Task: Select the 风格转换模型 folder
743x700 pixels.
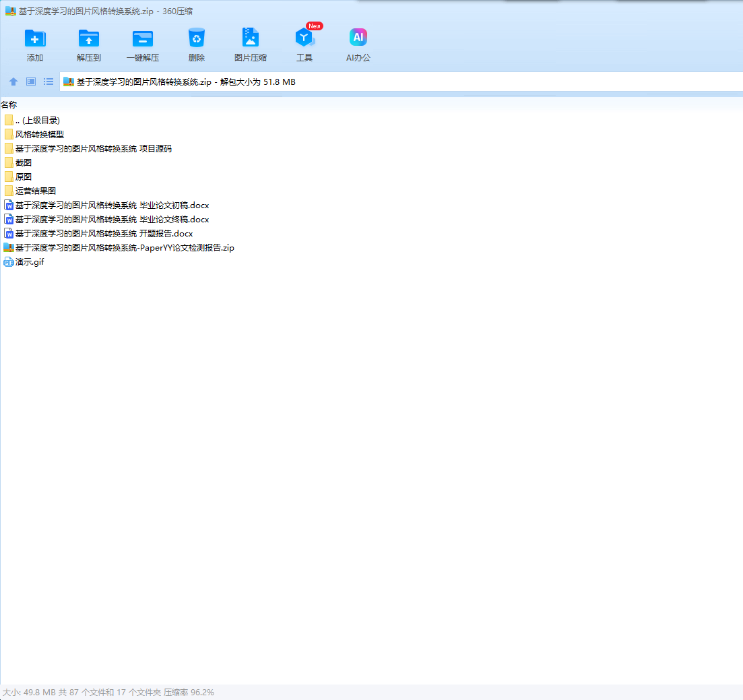Action: [x=34, y=135]
